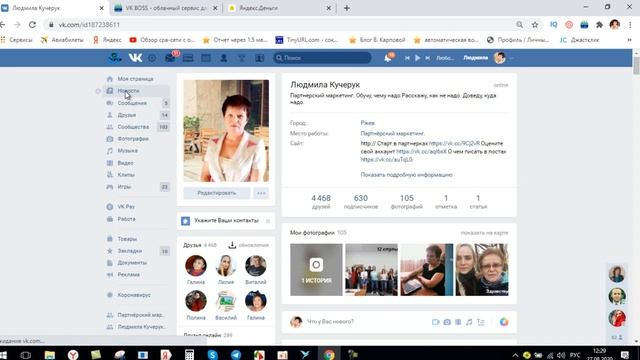Open Telegram from the Windows taskbar
Image resolution: width=640 pixels, height=360 pixels.
point(236,354)
